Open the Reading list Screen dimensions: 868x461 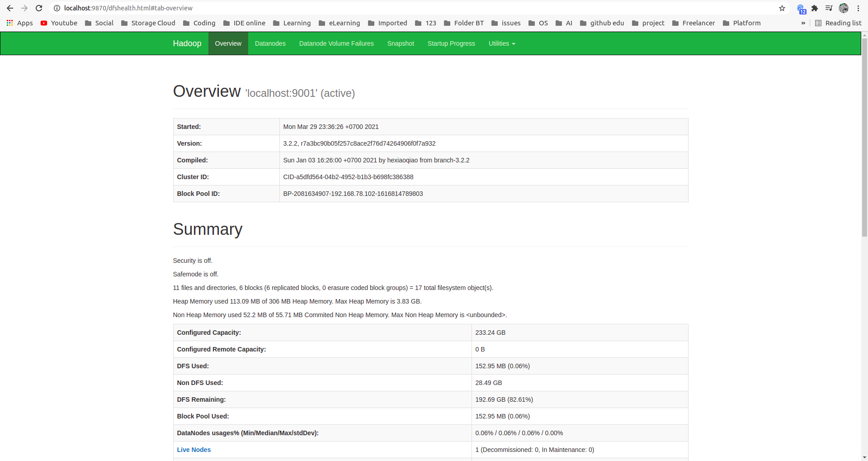click(839, 23)
